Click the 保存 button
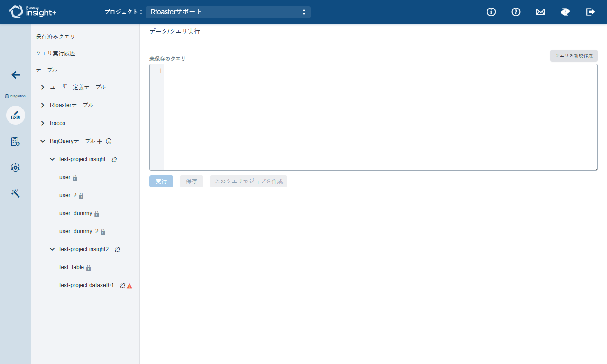607x364 pixels. click(192, 181)
